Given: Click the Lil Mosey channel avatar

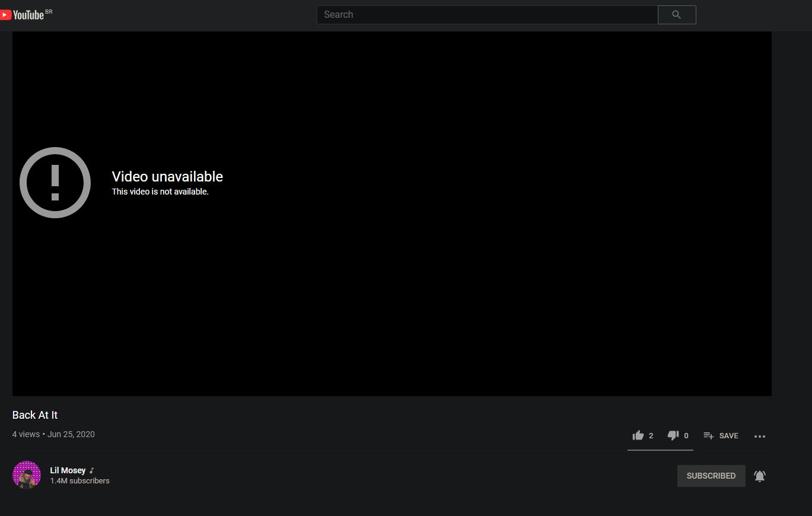Looking at the screenshot, I should click(27, 475).
